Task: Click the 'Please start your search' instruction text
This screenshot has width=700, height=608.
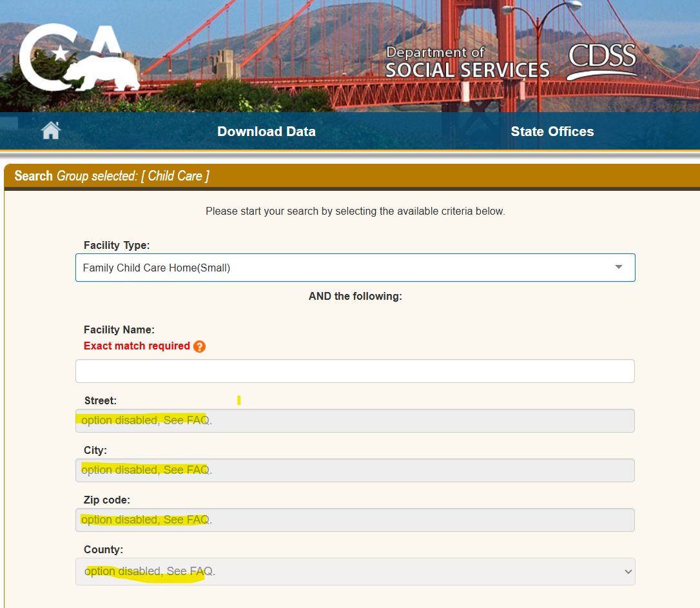Action: (x=355, y=211)
